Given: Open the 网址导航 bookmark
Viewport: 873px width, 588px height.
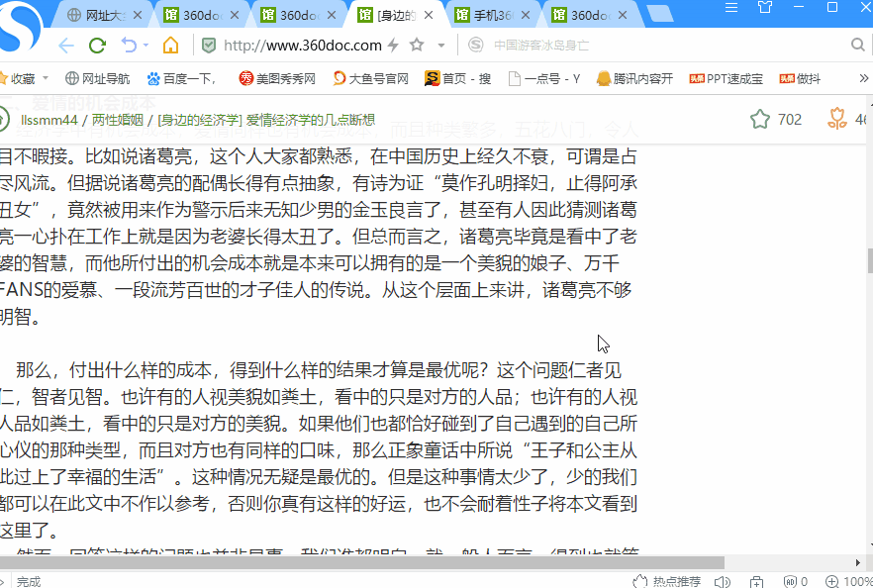Looking at the screenshot, I should click(97, 78).
